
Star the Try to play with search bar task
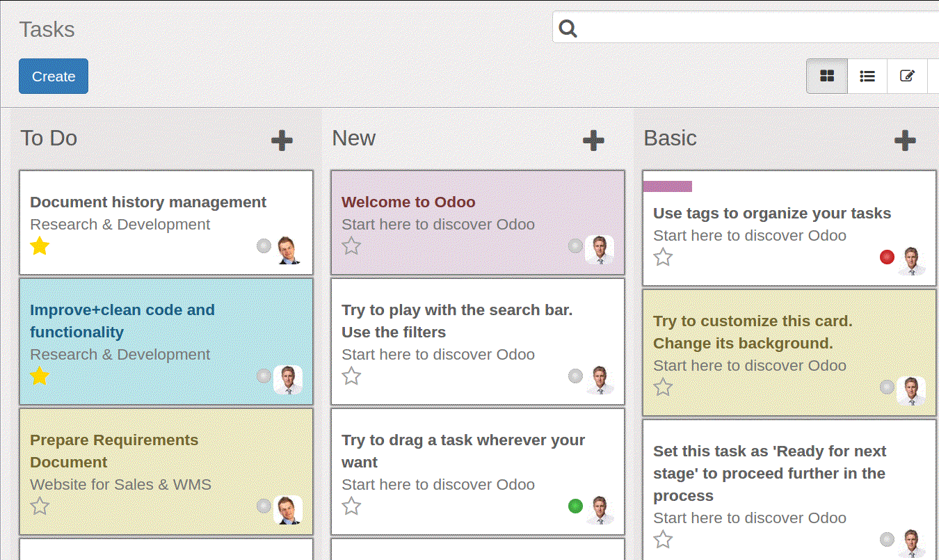tap(351, 376)
